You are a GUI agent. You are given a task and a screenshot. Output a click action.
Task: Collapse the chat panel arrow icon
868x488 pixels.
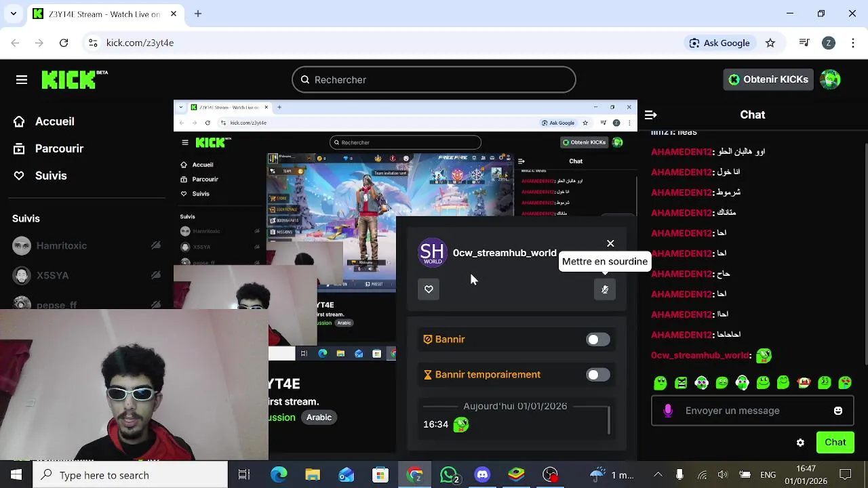(x=650, y=115)
